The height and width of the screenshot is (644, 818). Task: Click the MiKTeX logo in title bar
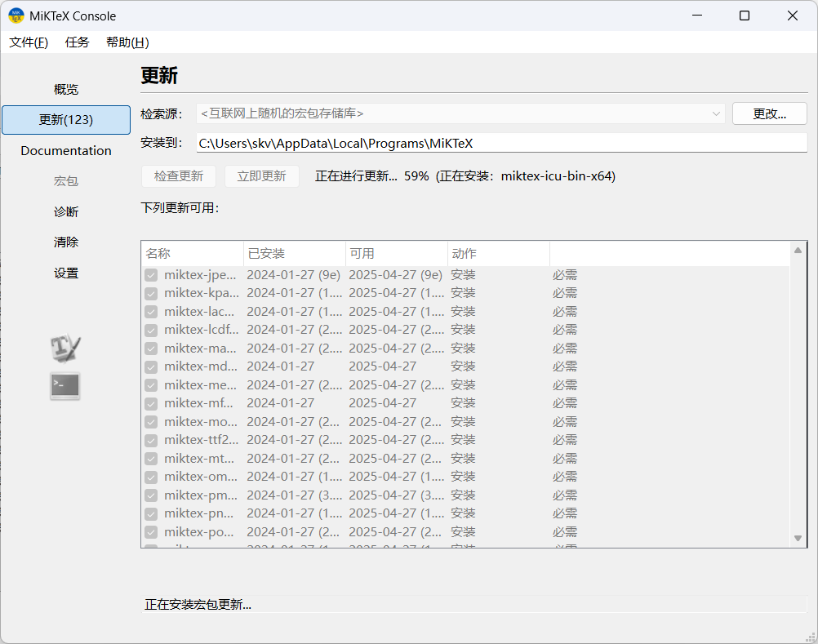pyautogui.click(x=16, y=16)
